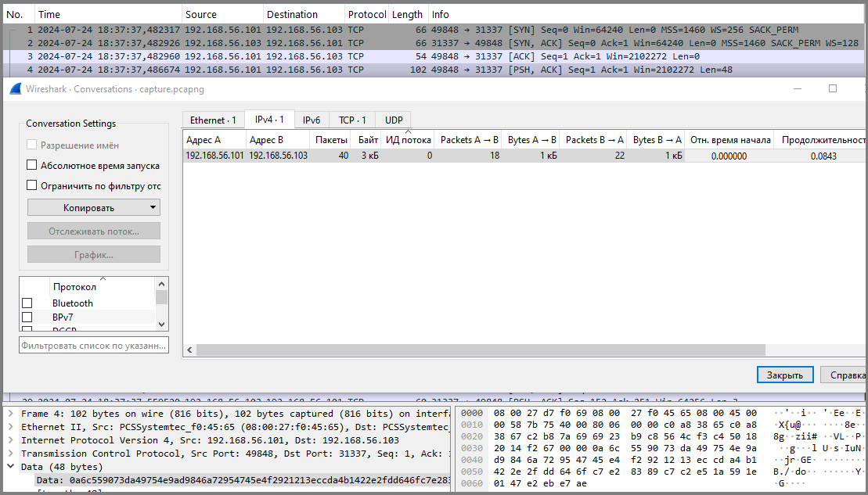Minimize the Conversations dialog window
The width and height of the screenshot is (868, 495).
click(798, 88)
